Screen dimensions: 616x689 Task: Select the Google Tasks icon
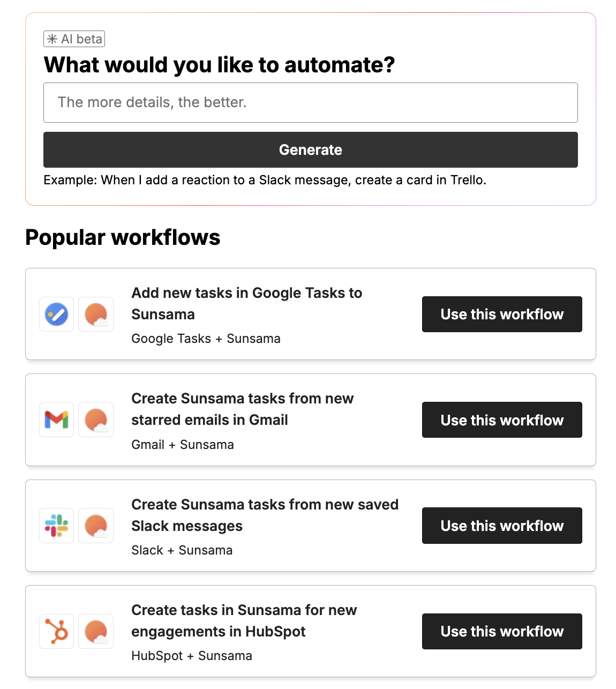coord(56,314)
